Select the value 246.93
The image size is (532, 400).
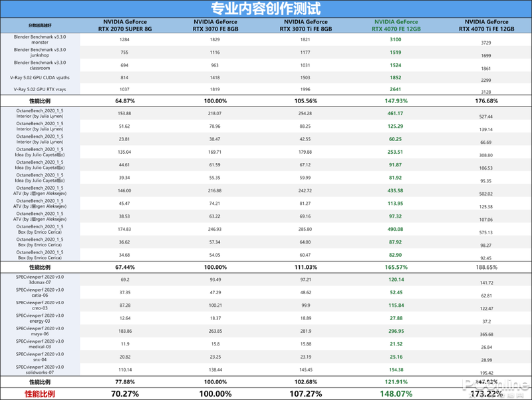[x=215, y=230]
